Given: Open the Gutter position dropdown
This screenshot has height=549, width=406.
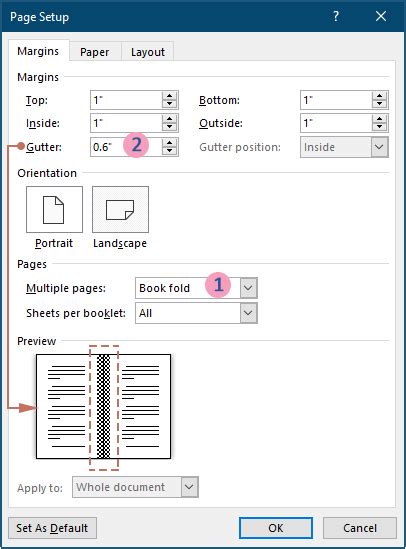Looking at the screenshot, I should coord(379,147).
